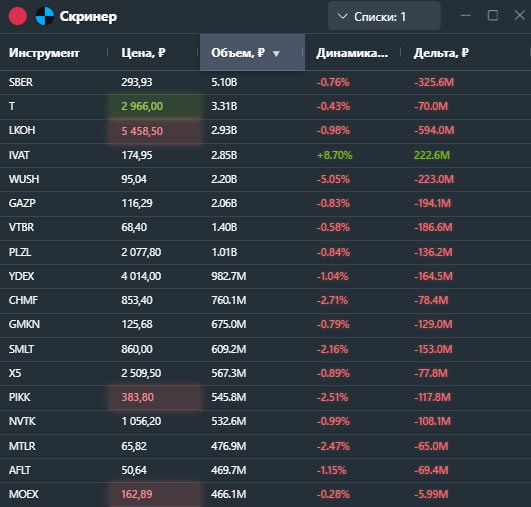Click the volume value 3.31B
This screenshot has height=507, width=531.
coord(224,106)
